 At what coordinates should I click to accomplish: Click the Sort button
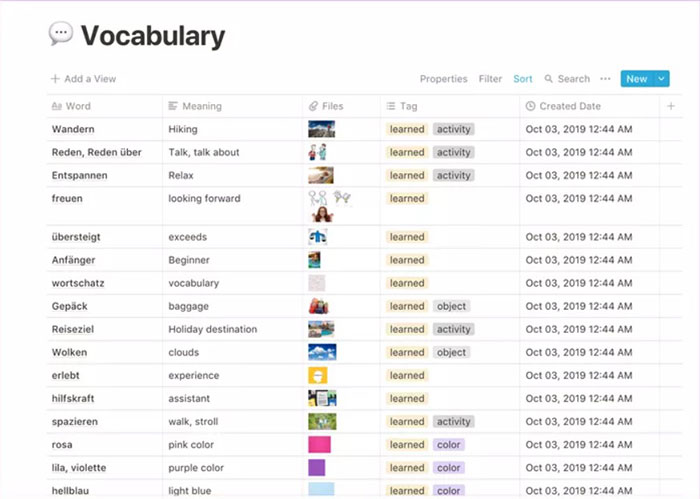tap(523, 79)
